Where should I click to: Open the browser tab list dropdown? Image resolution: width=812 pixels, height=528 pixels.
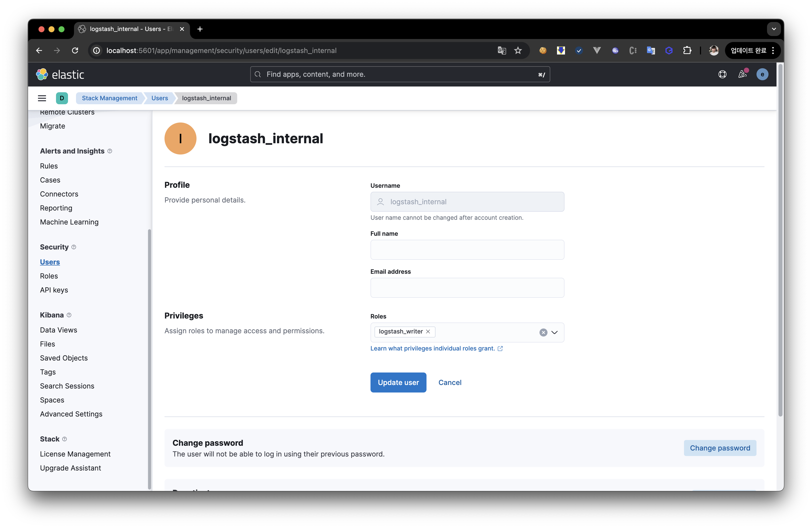click(x=773, y=29)
